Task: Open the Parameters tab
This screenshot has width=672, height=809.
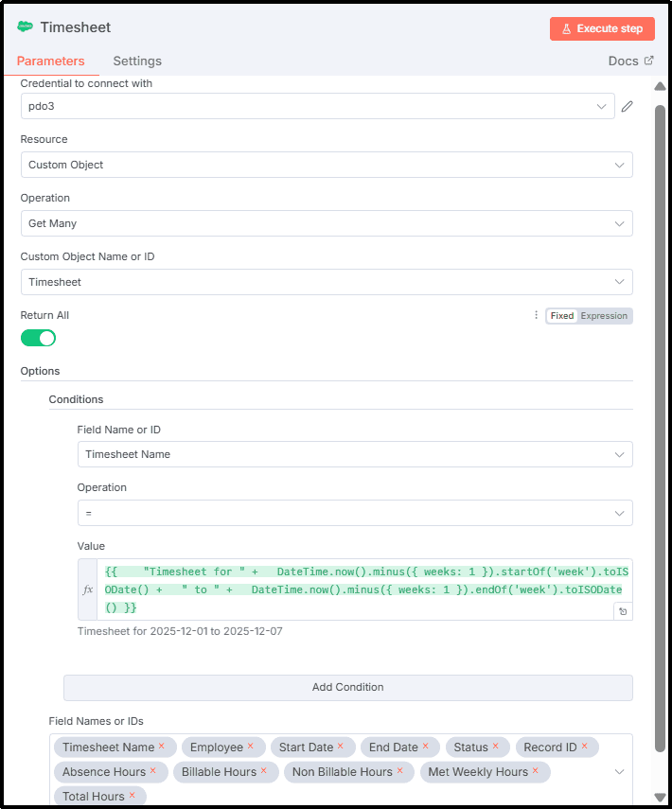Action: (51, 61)
